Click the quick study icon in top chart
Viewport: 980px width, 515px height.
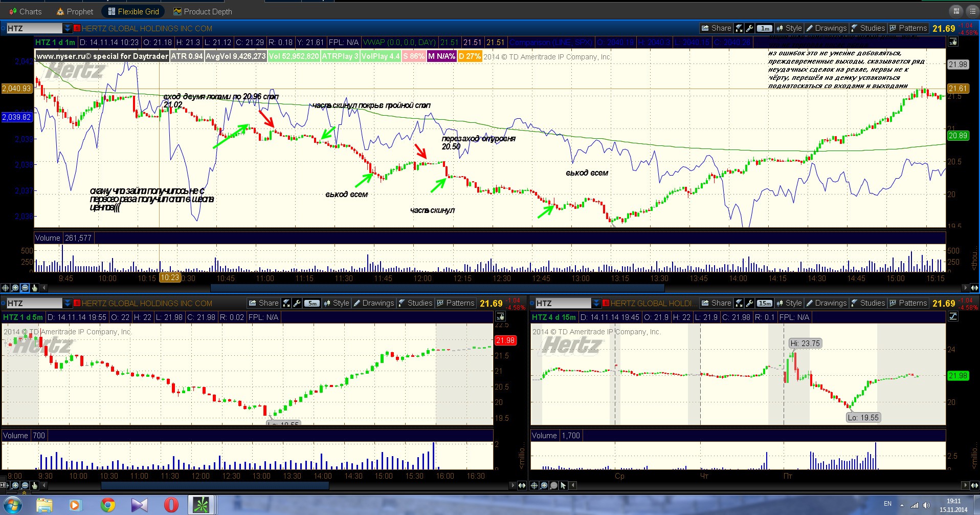click(x=739, y=28)
